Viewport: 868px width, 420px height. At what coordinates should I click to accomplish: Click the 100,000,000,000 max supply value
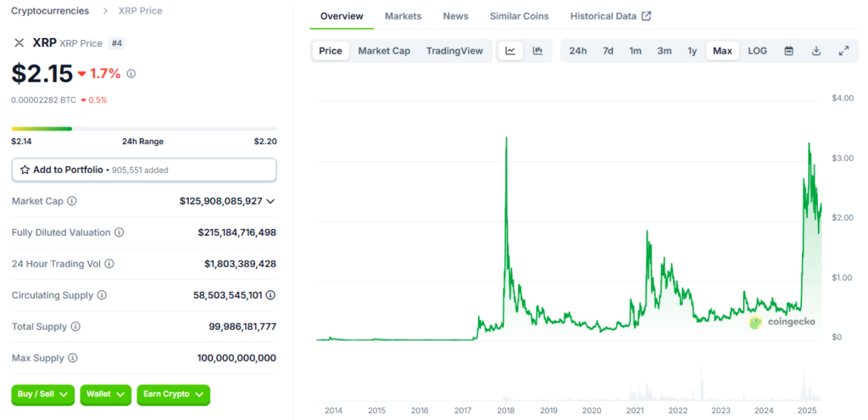pos(236,358)
